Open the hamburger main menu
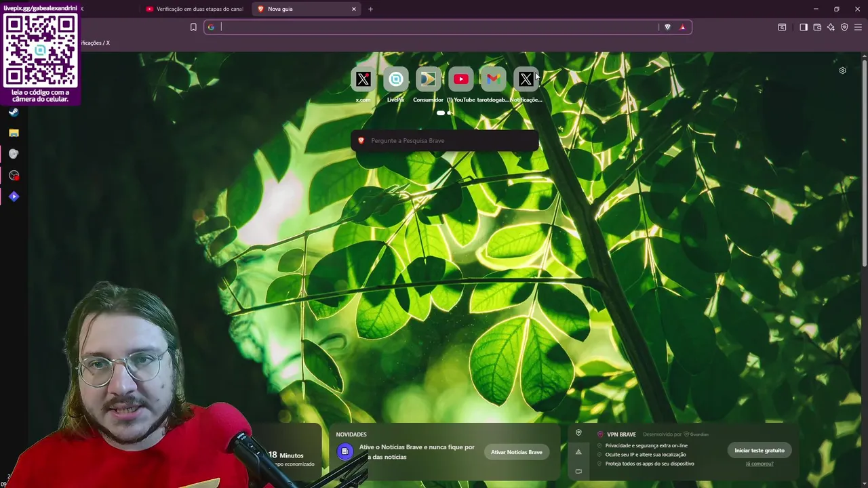Screen dimensions: 868x488 (x=858, y=27)
